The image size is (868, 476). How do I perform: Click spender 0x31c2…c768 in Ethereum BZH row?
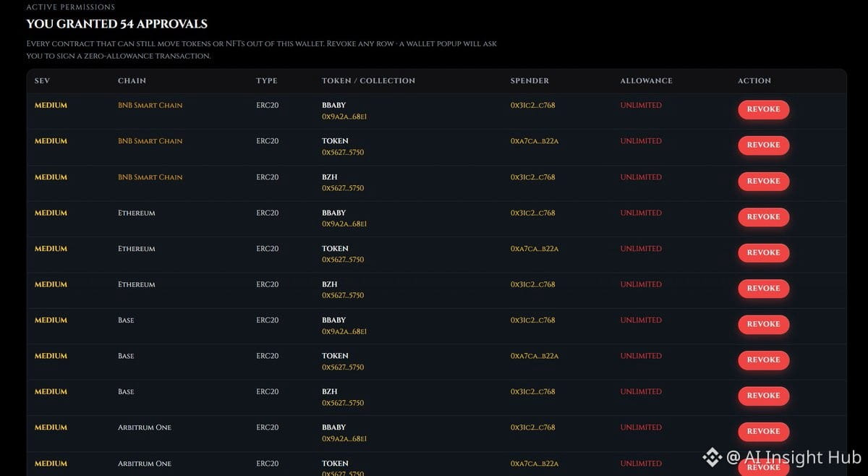pyautogui.click(x=533, y=285)
